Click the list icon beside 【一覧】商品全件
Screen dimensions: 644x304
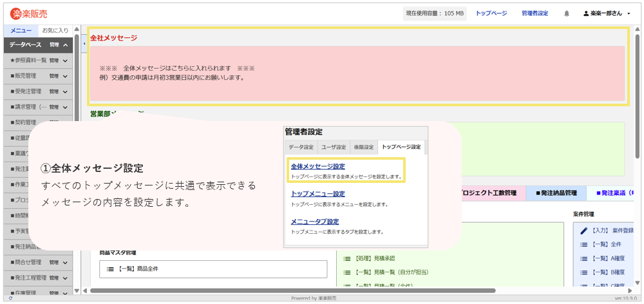110,269
